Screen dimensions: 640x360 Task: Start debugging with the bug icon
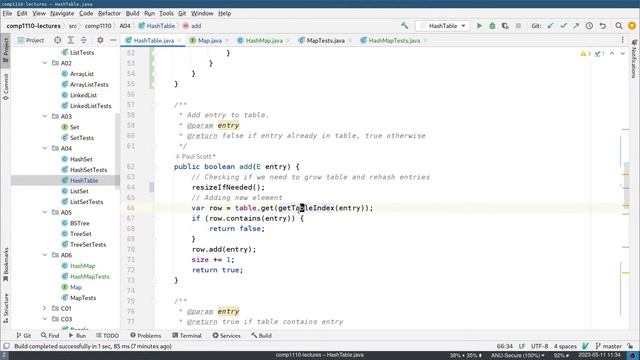[x=492, y=26]
